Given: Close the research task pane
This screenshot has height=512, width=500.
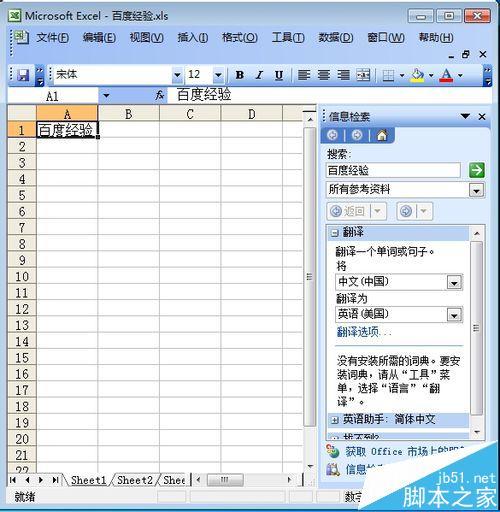Looking at the screenshot, I should (x=482, y=117).
